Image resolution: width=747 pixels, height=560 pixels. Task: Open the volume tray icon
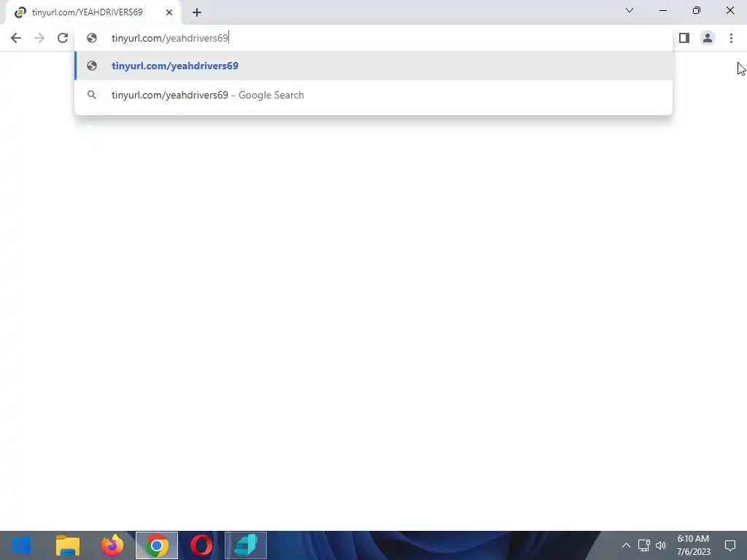click(661, 545)
